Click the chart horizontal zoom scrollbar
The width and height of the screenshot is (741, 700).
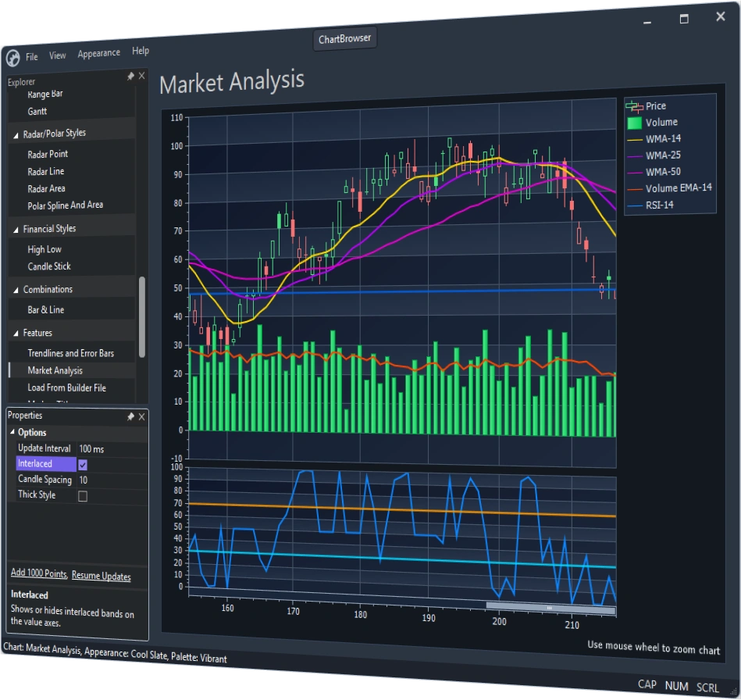tap(550, 608)
